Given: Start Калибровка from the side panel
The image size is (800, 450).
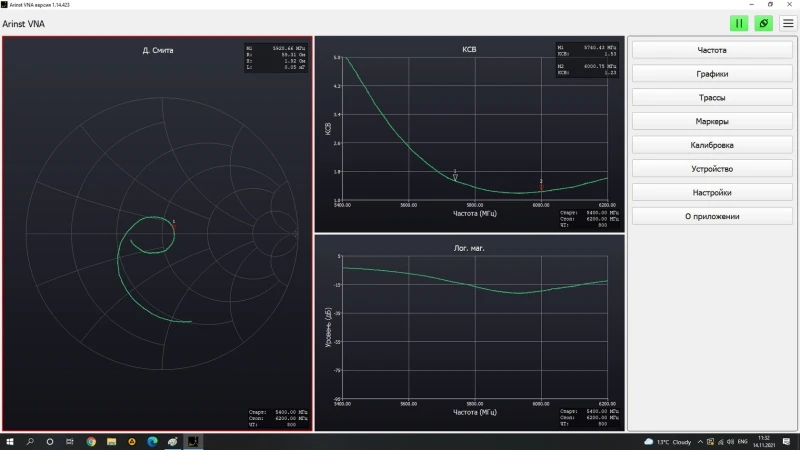Looking at the screenshot, I should 712,145.
